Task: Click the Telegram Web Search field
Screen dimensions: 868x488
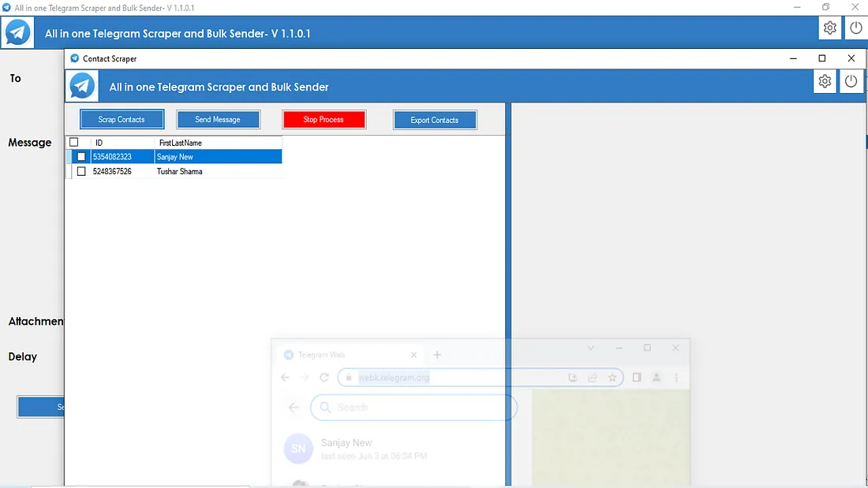Action: (414, 408)
